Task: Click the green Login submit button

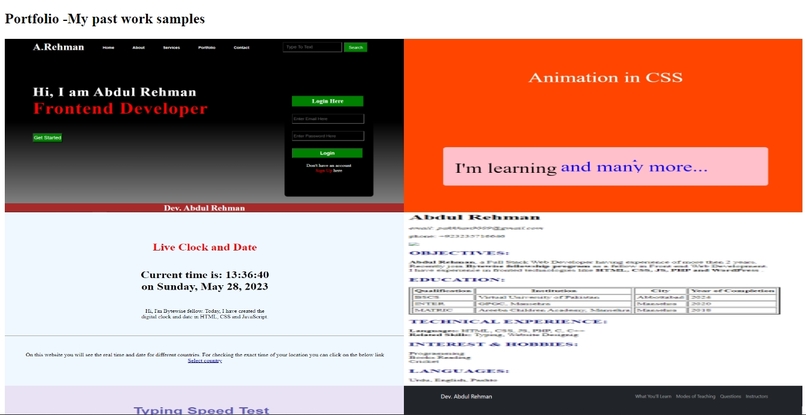Action: pos(327,153)
